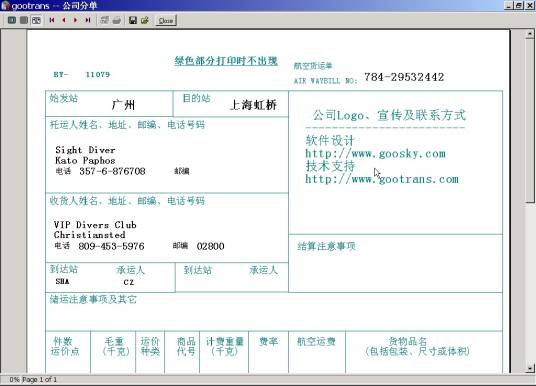Click the arrival station code SHA
The width and height of the screenshot is (536, 386).
(62, 281)
